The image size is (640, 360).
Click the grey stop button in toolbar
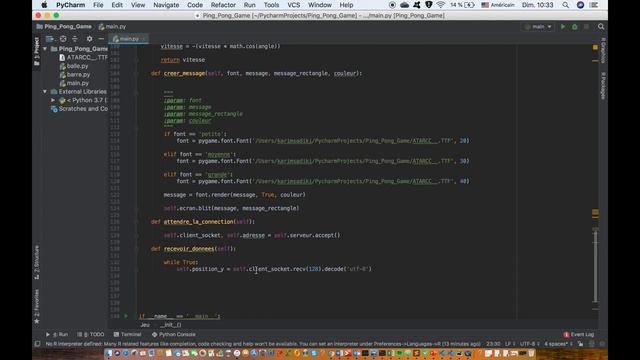pyautogui.click(x=587, y=27)
